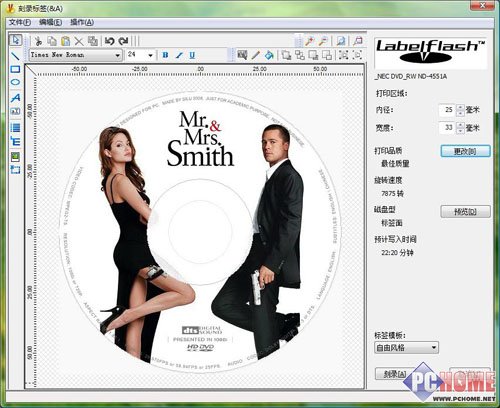Click the 宽度 value field showing 33
This screenshot has width=500, height=408.
448,128
